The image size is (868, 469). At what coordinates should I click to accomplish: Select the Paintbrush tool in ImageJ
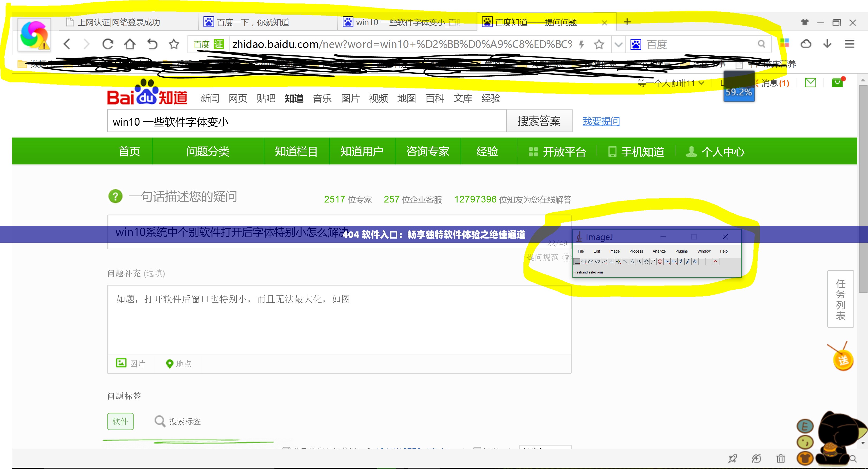pyautogui.click(x=688, y=262)
